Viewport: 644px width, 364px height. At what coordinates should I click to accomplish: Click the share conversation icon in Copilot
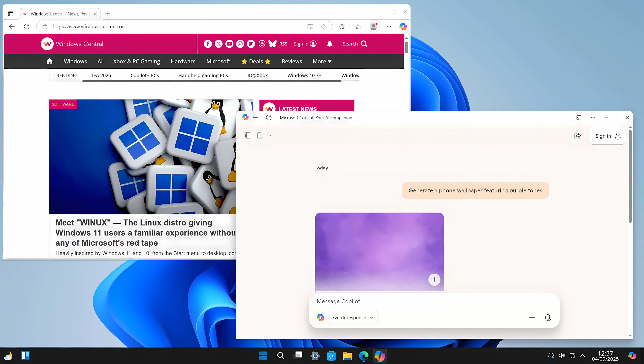click(x=578, y=136)
